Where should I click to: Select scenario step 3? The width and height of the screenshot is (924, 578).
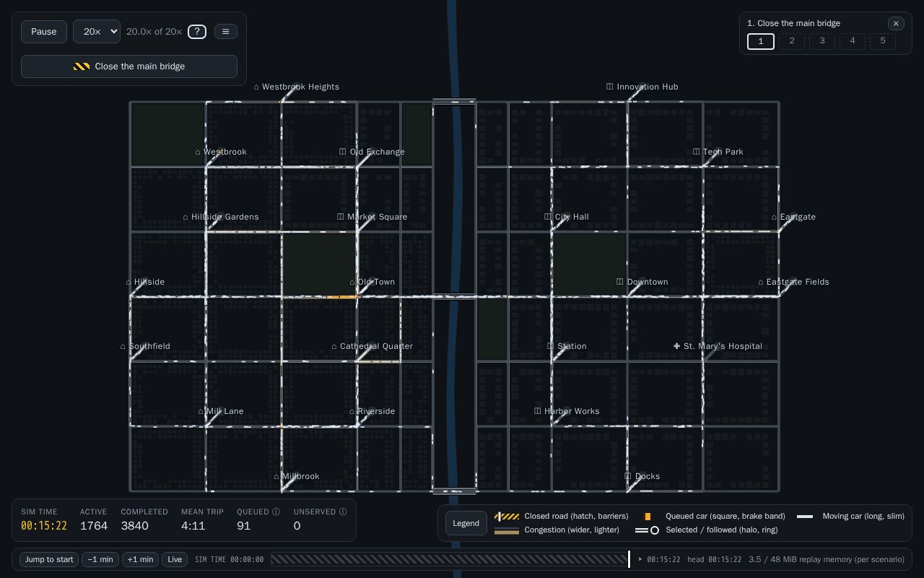[822, 41]
